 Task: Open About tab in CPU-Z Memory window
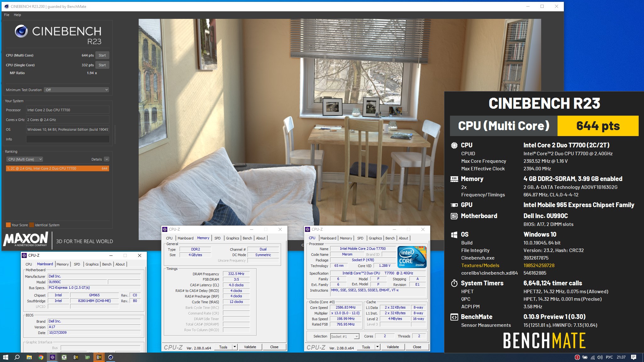(x=261, y=238)
